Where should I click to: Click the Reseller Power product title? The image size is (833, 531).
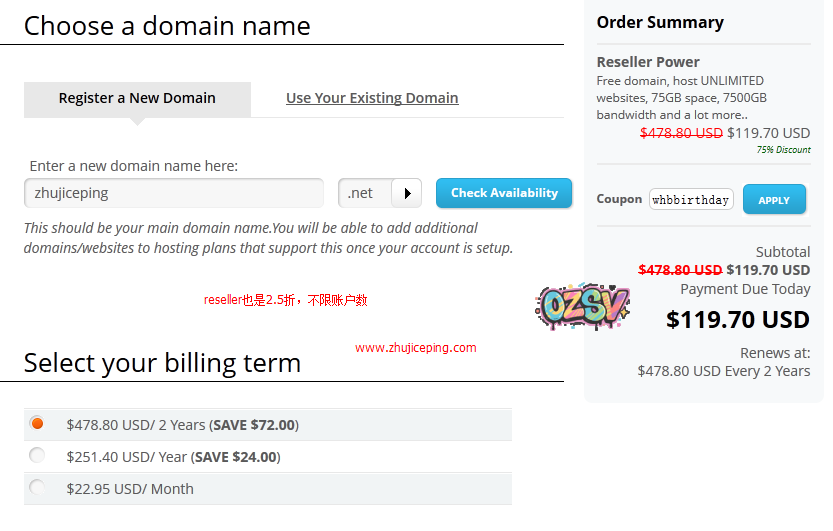[x=648, y=62]
